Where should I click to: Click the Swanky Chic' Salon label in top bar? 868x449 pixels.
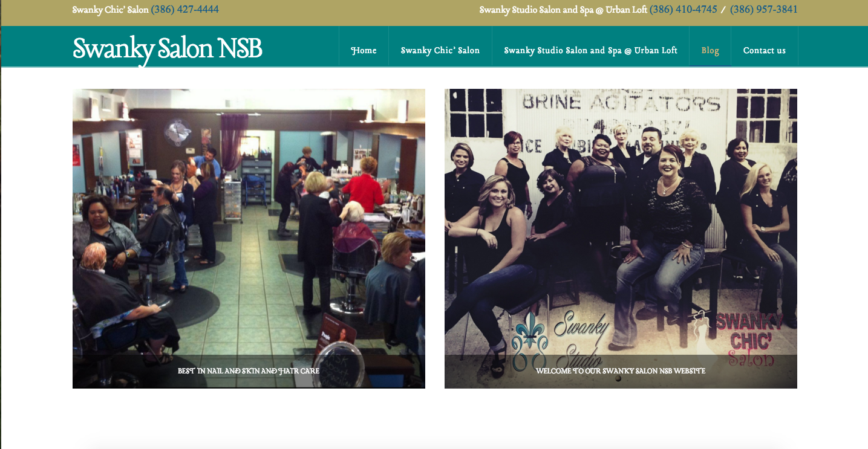pyautogui.click(x=111, y=10)
